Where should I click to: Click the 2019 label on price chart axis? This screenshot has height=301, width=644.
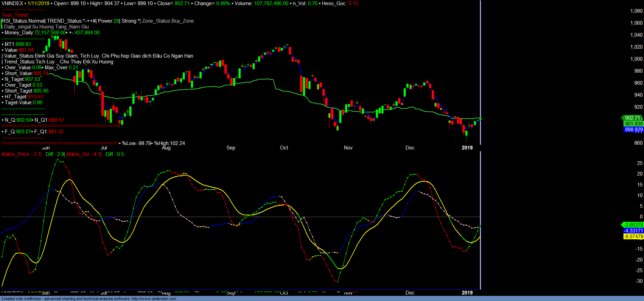pos(467,148)
